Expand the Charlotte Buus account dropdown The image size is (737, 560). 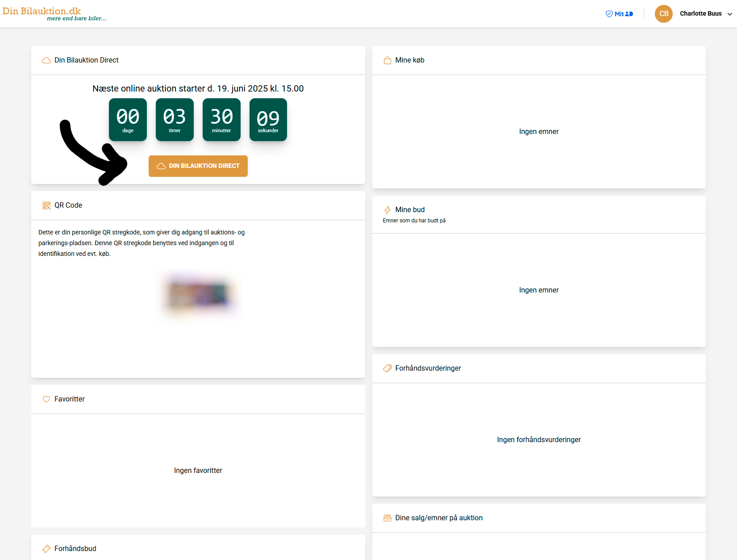pyautogui.click(x=729, y=14)
